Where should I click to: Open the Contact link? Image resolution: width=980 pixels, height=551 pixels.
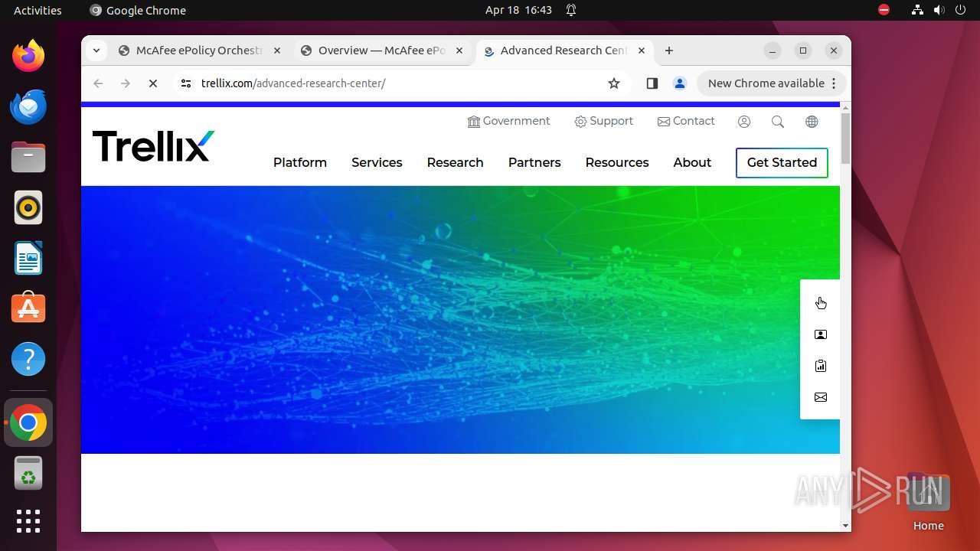(686, 121)
